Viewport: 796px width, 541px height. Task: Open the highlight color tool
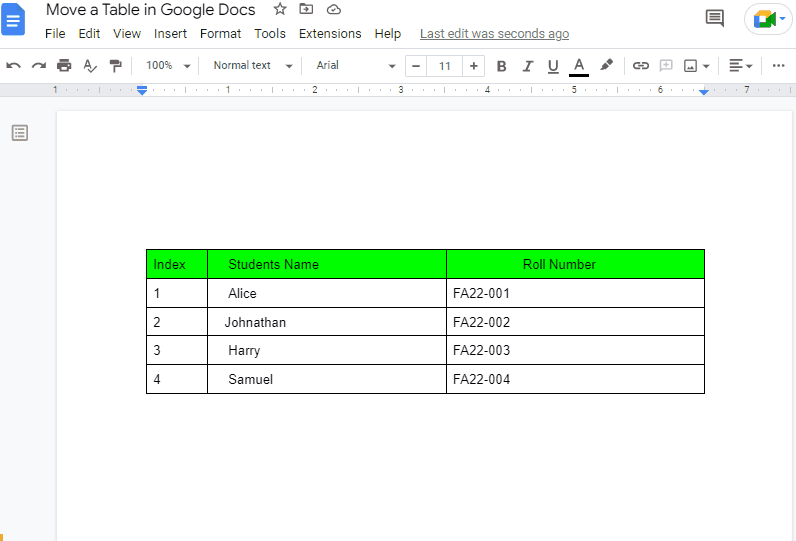click(606, 65)
